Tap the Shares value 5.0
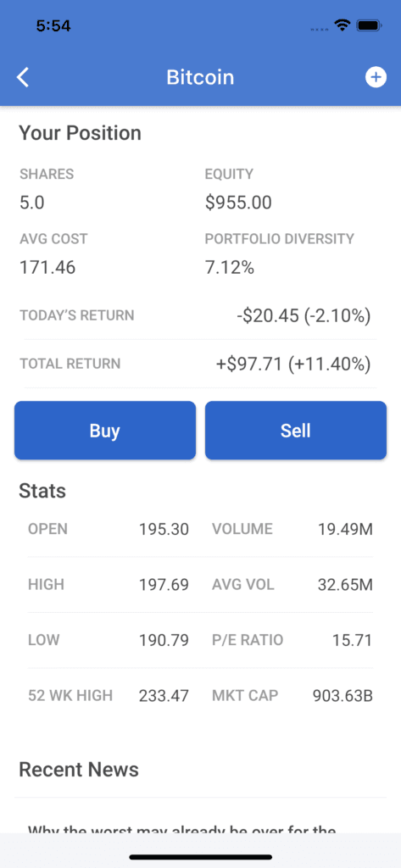The image size is (401, 868). [x=31, y=203]
